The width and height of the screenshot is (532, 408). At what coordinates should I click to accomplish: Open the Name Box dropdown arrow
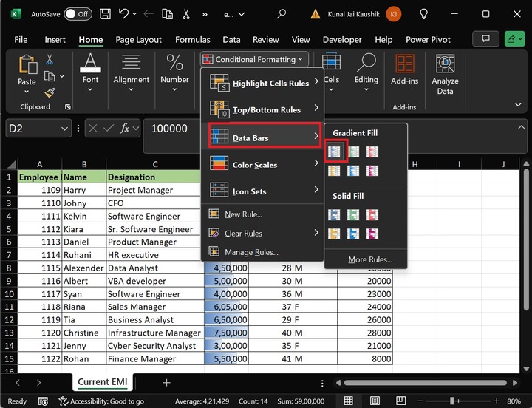point(64,129)
